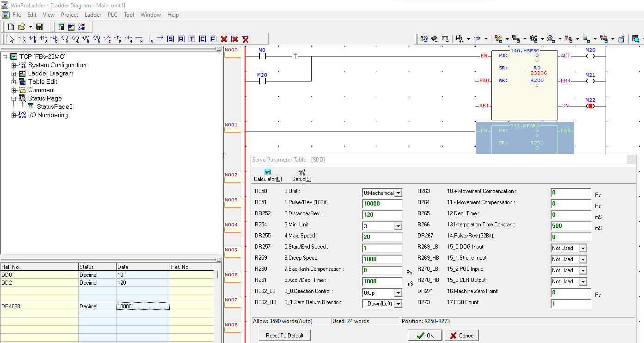Create a new project file
The image size is (644, 343).
click(11, 27)
